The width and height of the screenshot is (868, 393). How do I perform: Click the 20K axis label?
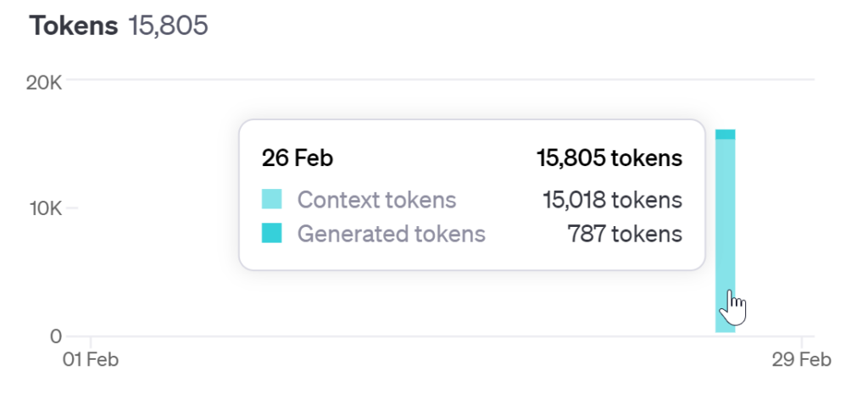(44, 83)
